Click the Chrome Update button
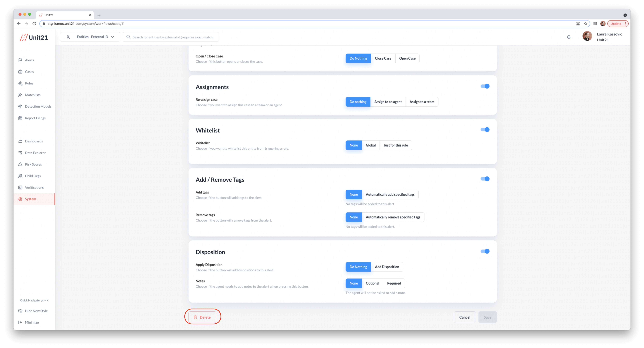Image resolution: width=644 pixels, height=348 pixels. tap(617, 24)
